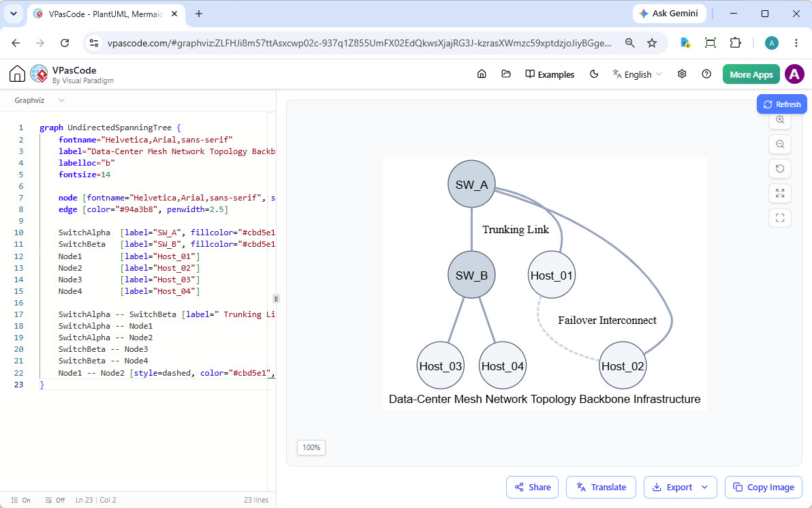
Task: Click the help question mark icon
Action: coord(706,74)
